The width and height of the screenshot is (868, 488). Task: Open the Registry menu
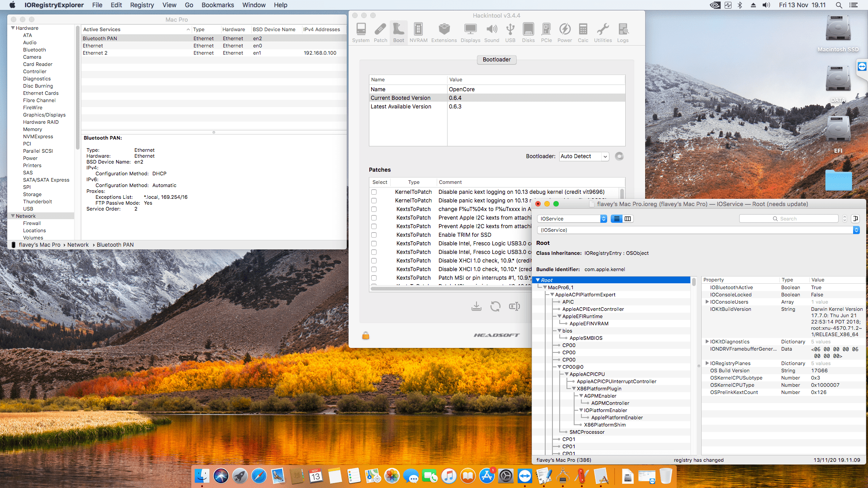click(142, 5)
